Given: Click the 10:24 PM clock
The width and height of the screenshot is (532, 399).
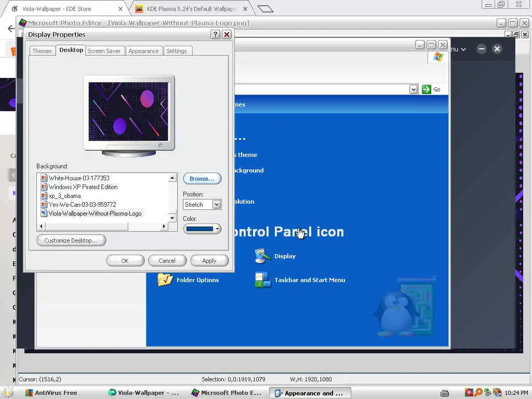Looking at the screenshot, I should coord(516,393).
